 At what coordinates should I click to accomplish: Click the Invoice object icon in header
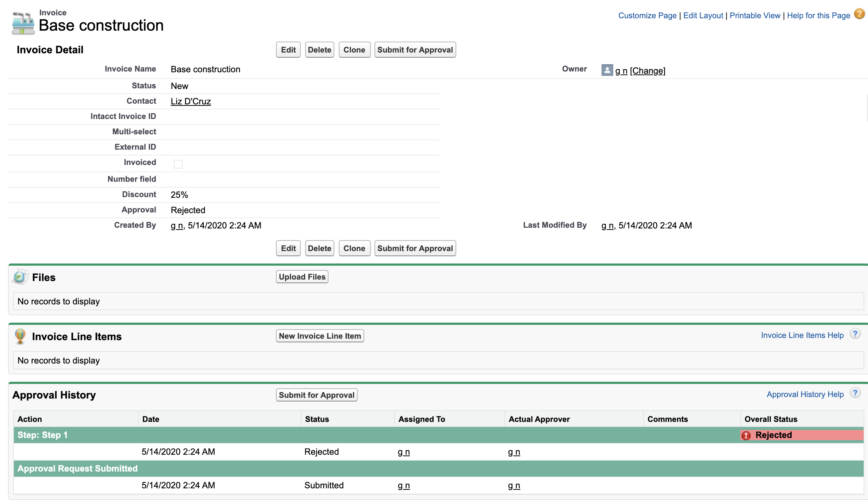point(23,22)
